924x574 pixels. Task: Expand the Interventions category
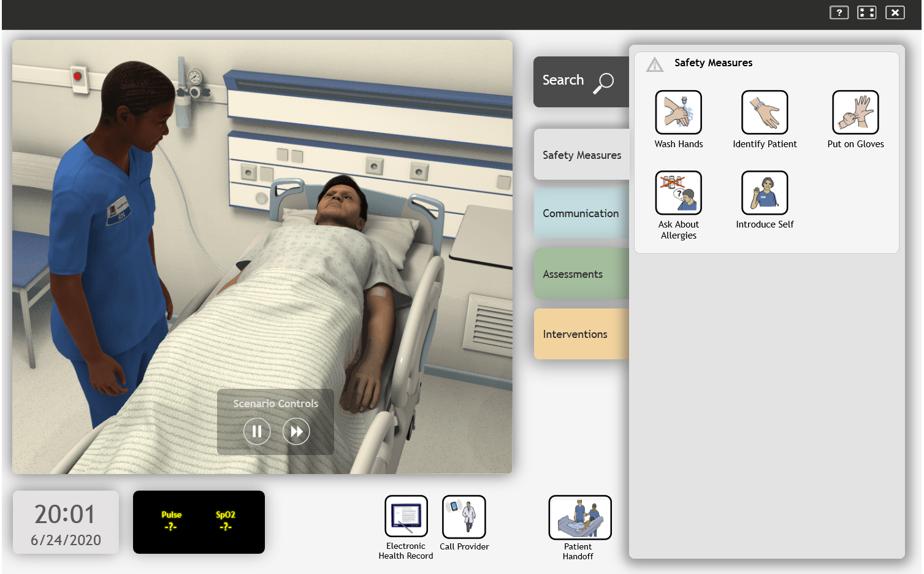pyautogui.click(x=581, y=334)
